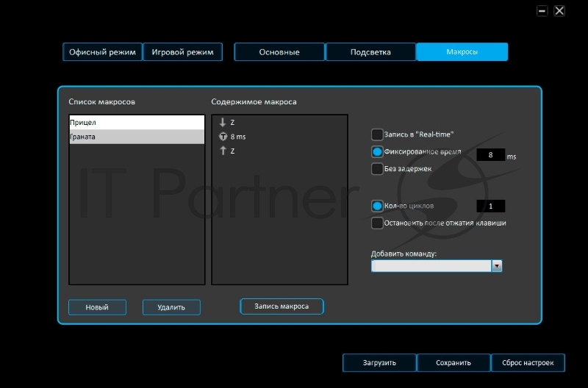Click the key-up arrow icon for Z
The height and width of the screenshot is (388, 588).
click(x=223, y=151)
